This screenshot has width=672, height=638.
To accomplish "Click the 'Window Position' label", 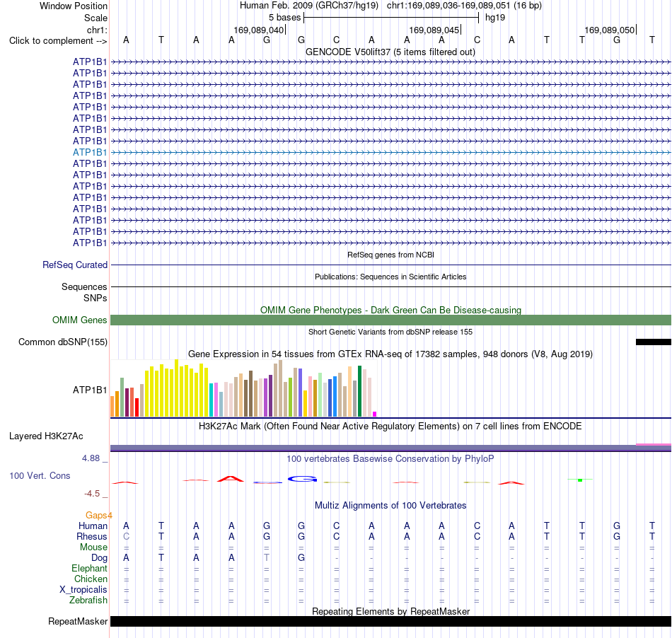I will [74, 6].
